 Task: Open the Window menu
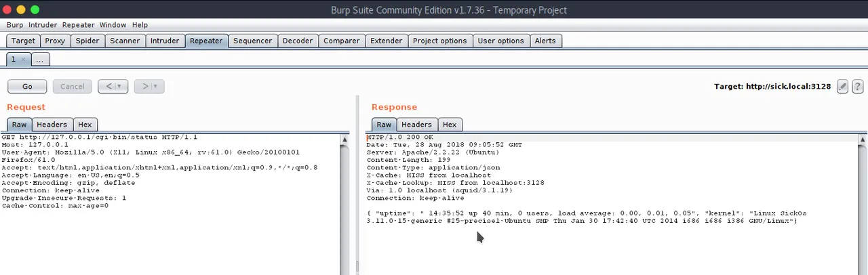coord(113,25)
